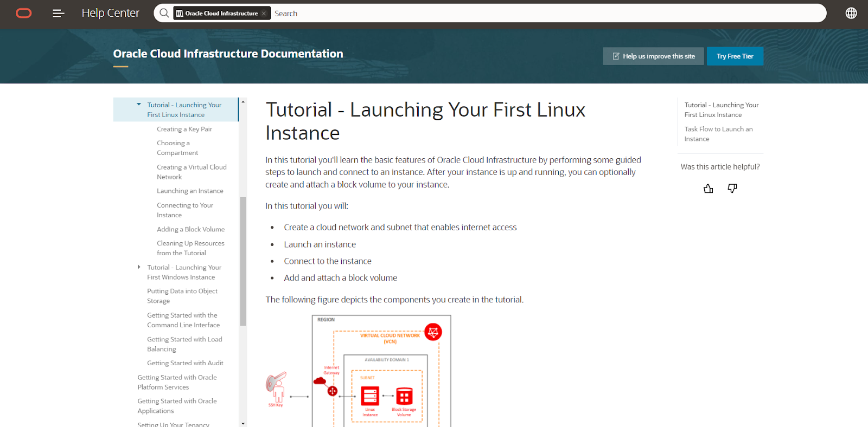
Task: Click the Tutorial - Launching Your First Linux Instance page title
Action: click(425, 121)
